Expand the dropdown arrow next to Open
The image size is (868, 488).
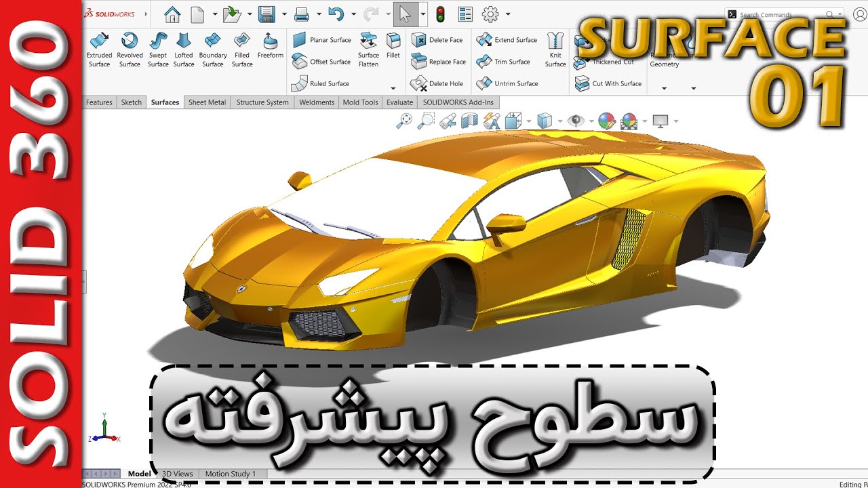(249, 14)
